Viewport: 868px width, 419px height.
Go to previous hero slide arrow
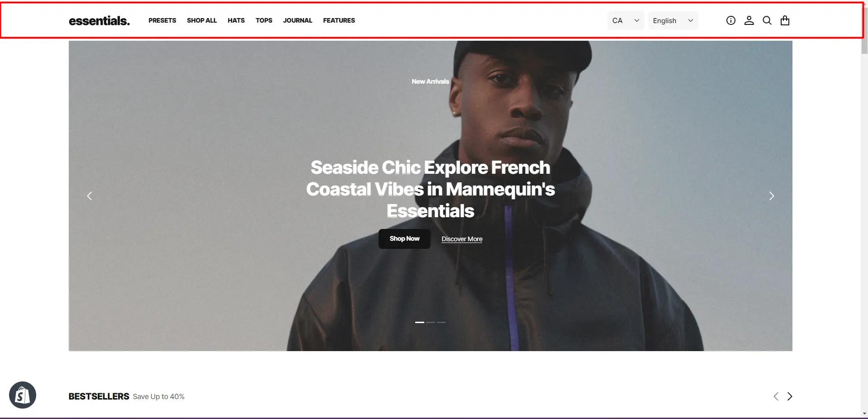[x=90, y=196]
